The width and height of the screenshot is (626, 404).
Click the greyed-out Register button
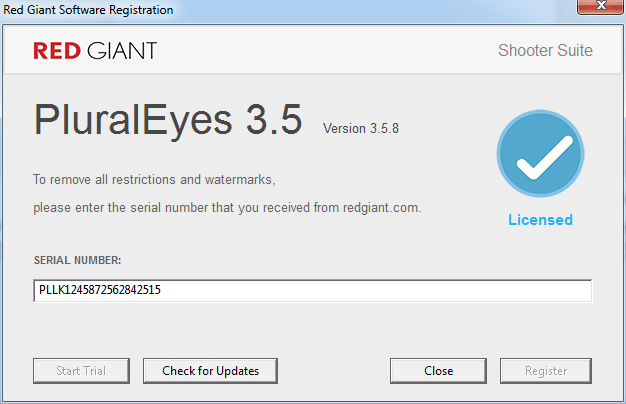click(546, 371)
